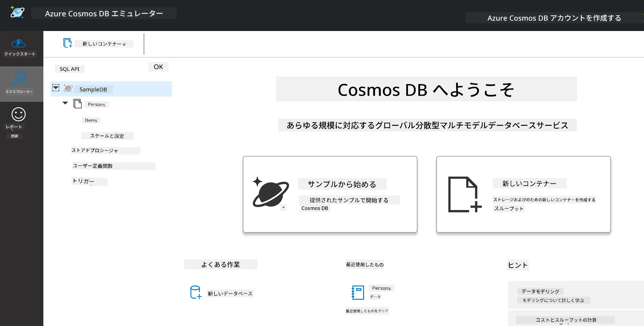This screenshot has width=644, height=326.
Task: Collapse the Persons container tree node
Action: pyautogui.click(x=65, y=103)
